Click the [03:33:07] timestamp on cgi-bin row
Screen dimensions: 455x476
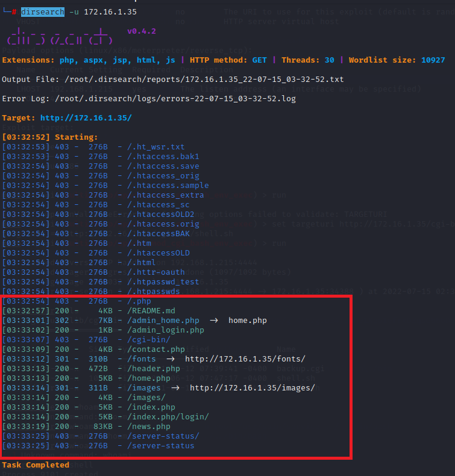(26, 340)
